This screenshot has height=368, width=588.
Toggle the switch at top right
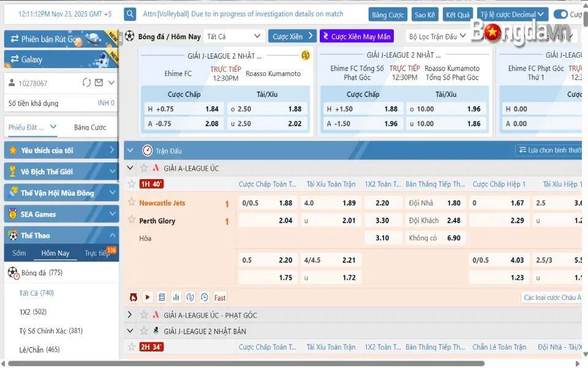560,14
